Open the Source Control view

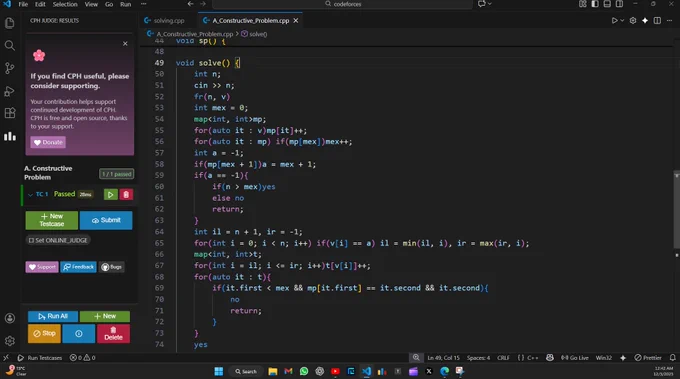coord(10,68)
